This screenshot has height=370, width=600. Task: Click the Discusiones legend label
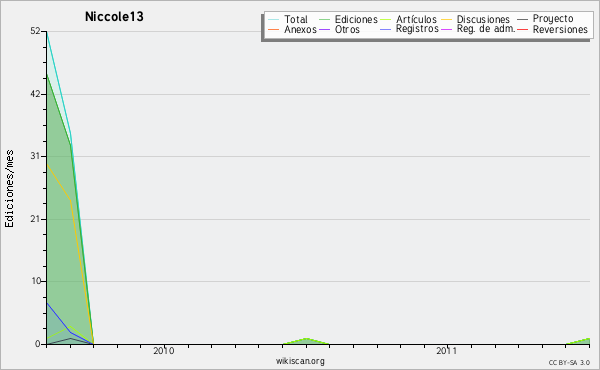coord(483,19)
